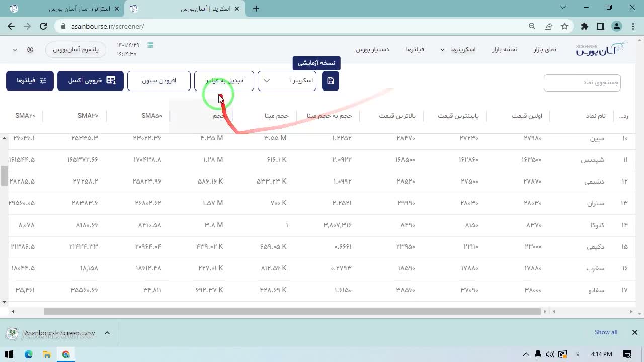644x362 pixels.
Task: Open the tab search chevron in title bar
Action: tap(562, 8)
